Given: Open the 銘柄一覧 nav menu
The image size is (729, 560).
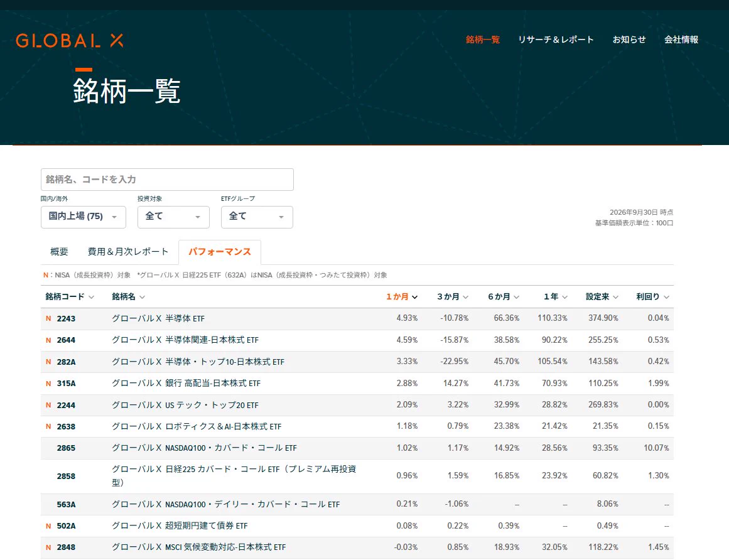Looking at the screenshot, I should click(483, 40).
